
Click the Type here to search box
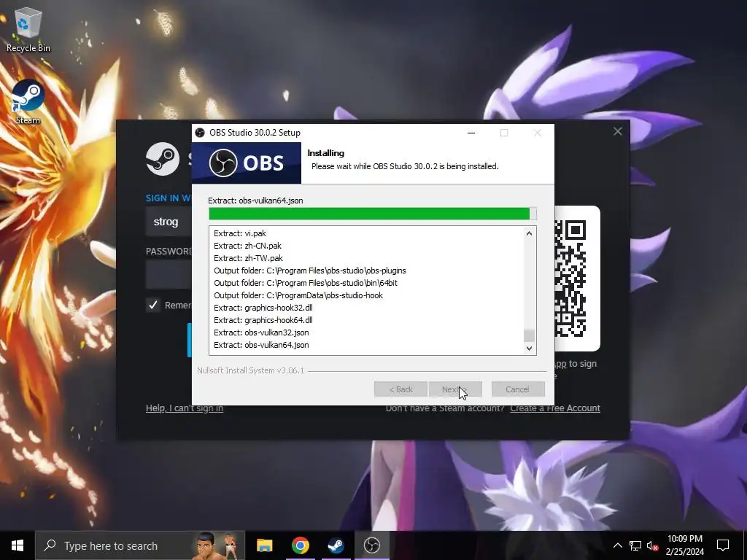click(x=140, y=545)
